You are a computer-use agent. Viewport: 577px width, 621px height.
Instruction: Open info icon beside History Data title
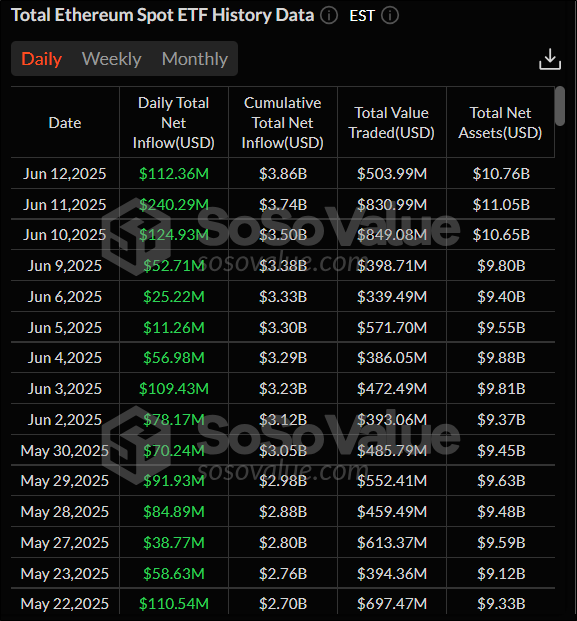(329, 16)
